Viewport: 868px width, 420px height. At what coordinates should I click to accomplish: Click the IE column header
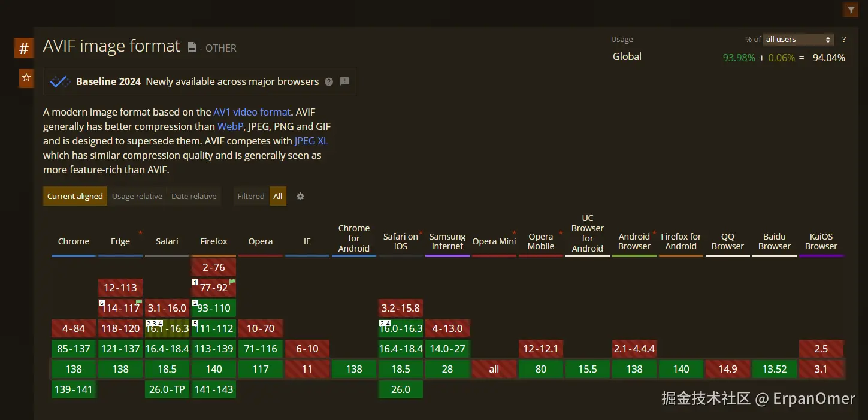tap(307, 241)
